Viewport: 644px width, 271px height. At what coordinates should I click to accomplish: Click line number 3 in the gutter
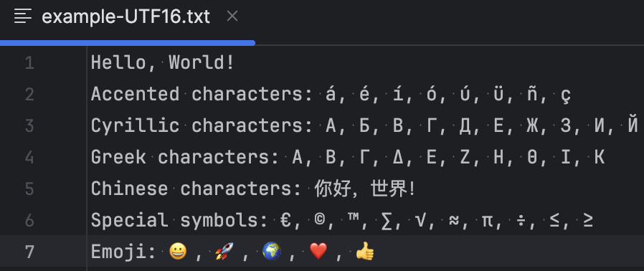[29, 126]
